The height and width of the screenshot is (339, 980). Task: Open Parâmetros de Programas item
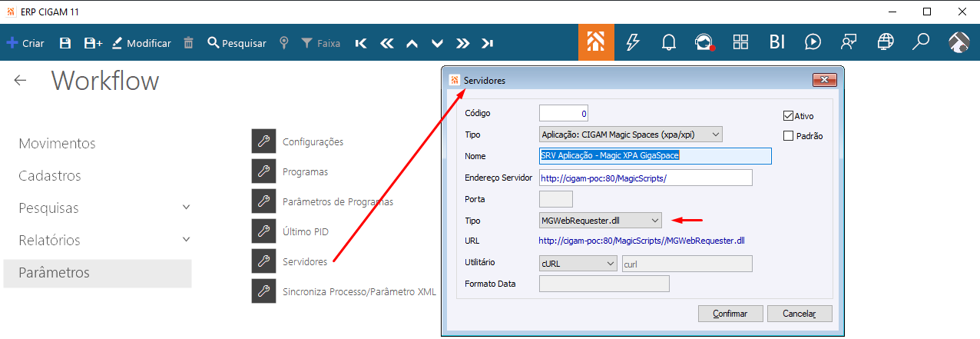click(338, 201)
